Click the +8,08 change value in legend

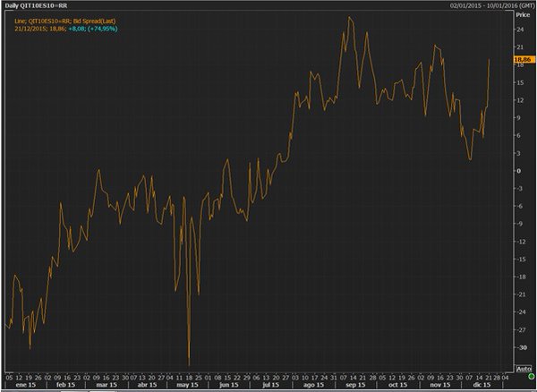tap(77, 29)
